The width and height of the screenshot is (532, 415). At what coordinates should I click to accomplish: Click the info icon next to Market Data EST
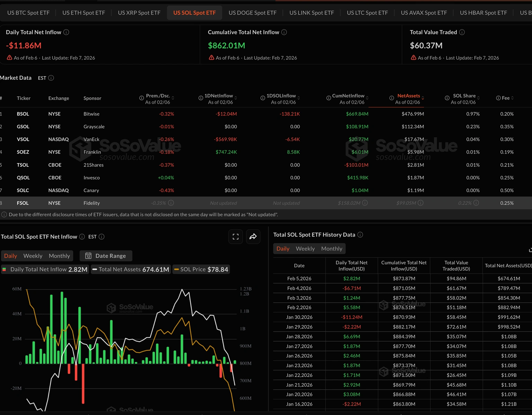[x=51, y=78]
